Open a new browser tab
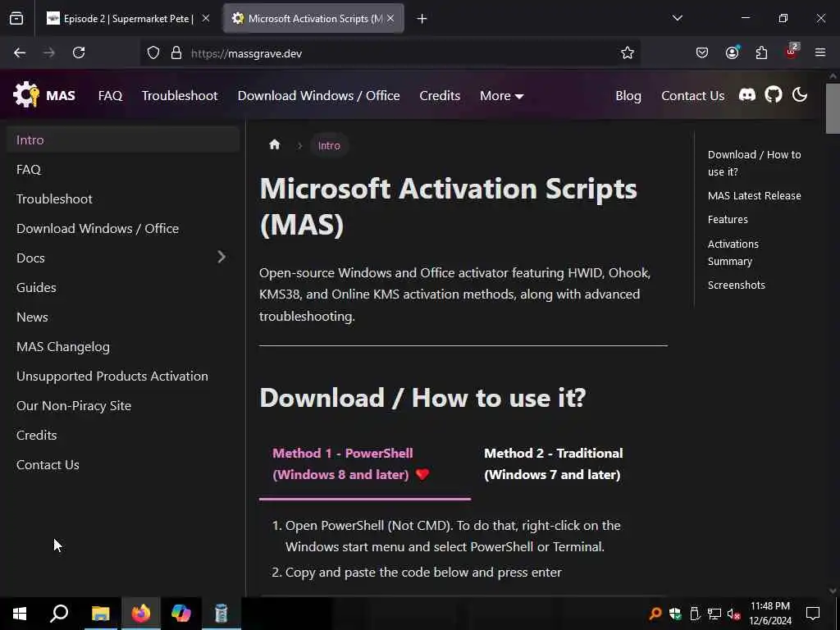 coord(422,19)
